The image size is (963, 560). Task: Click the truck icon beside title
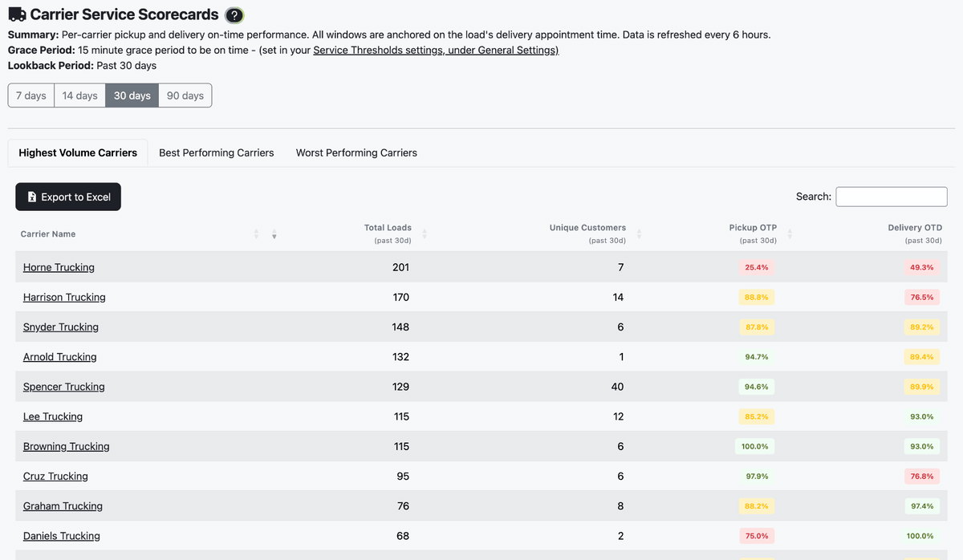pos(17,14)
